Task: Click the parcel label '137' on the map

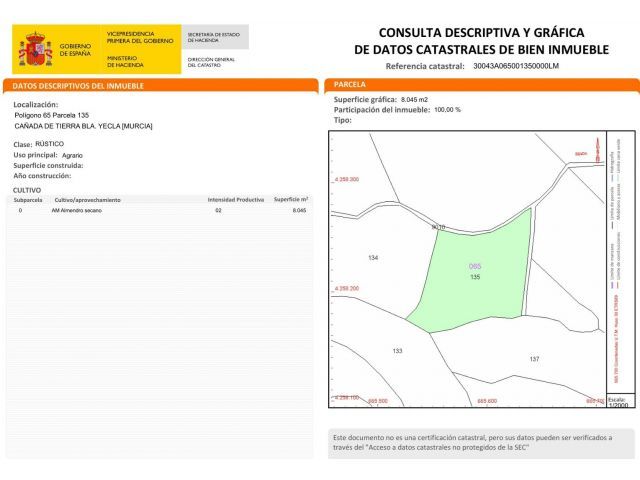Action: [534, 359]
